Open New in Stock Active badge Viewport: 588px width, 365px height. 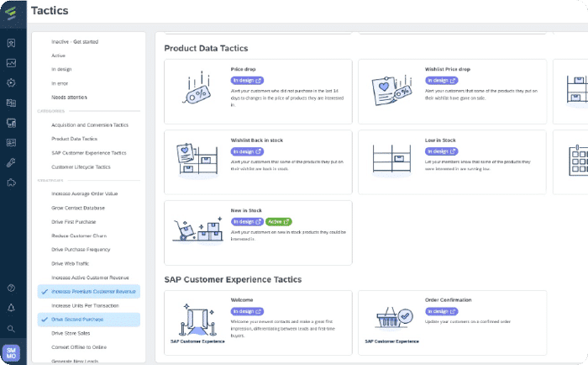279,222
